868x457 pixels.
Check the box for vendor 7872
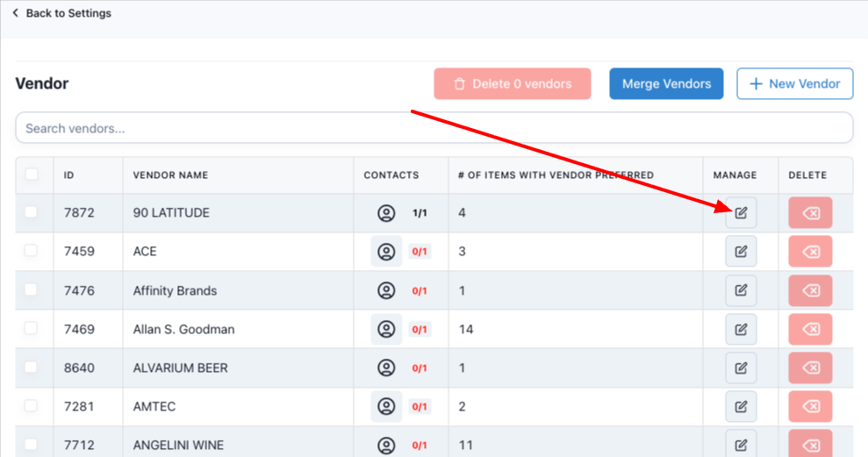click(32, 212)
